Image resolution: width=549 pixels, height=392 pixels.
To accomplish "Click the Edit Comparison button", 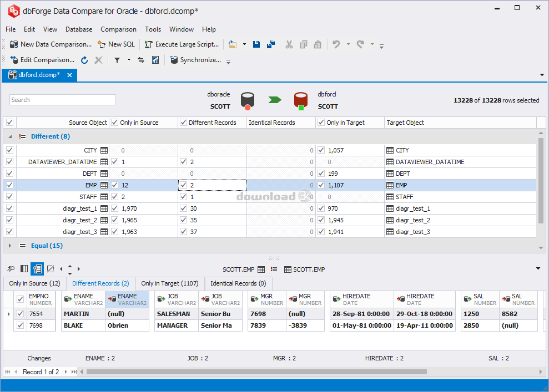I will pos(42,60).
